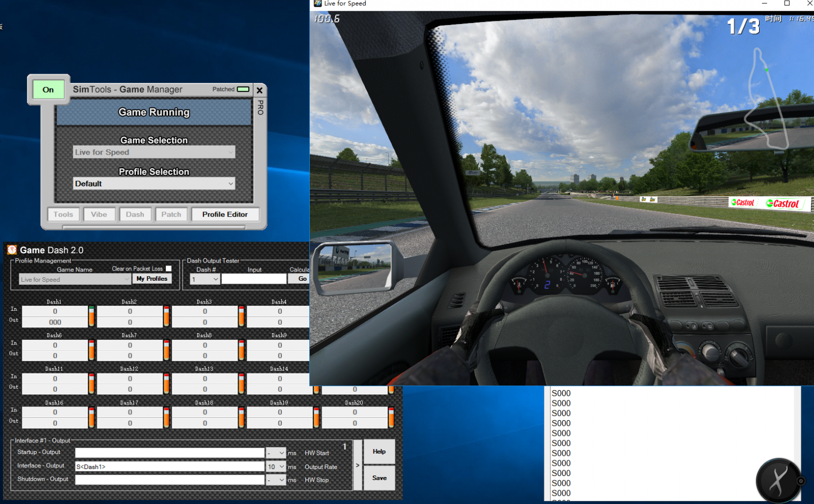The height and width of the screenshot is (504, 814).
Task: Expand next interface with the > arrow
Action: [x=358, y=465]
